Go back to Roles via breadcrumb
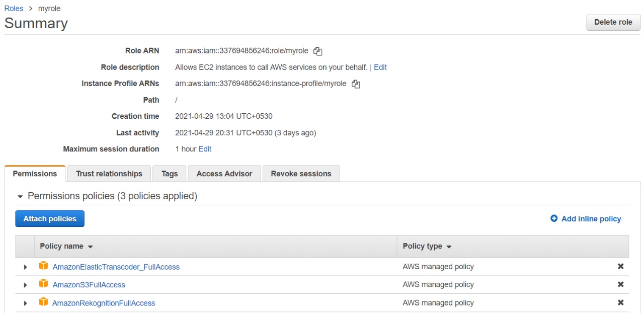The height and width of the screenshot is (313, 644). 14,9
